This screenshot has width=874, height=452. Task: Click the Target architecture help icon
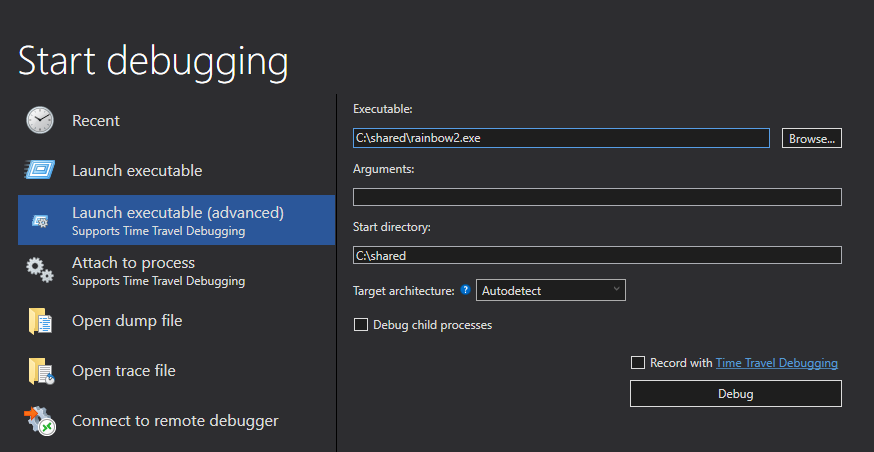tap(465, 290)
